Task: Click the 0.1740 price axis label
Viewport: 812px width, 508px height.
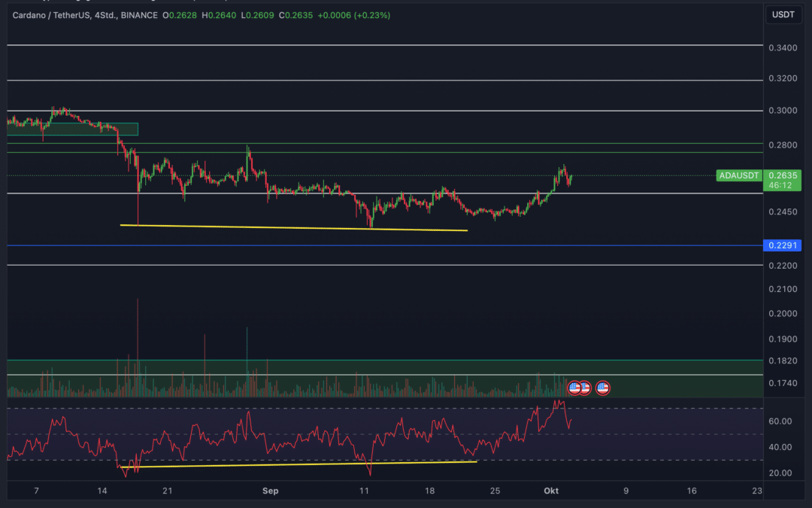Action: pyautogui.click(x=783, y=383)
